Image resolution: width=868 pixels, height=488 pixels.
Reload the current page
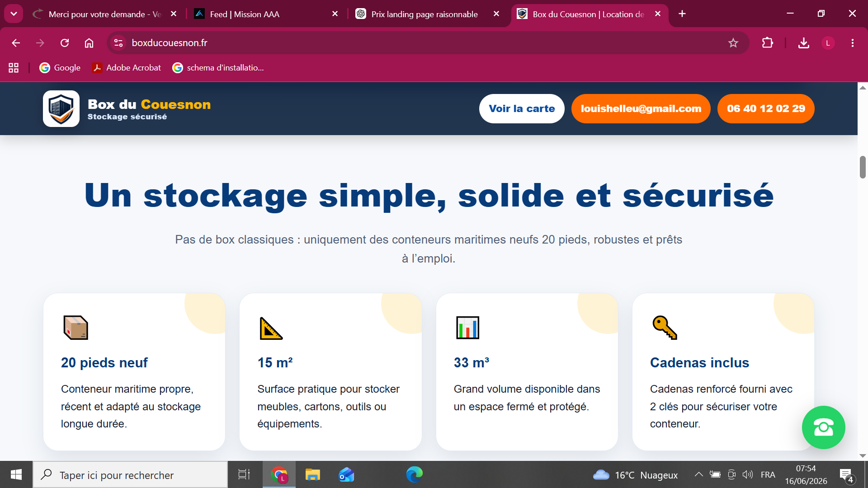(65, 43)
